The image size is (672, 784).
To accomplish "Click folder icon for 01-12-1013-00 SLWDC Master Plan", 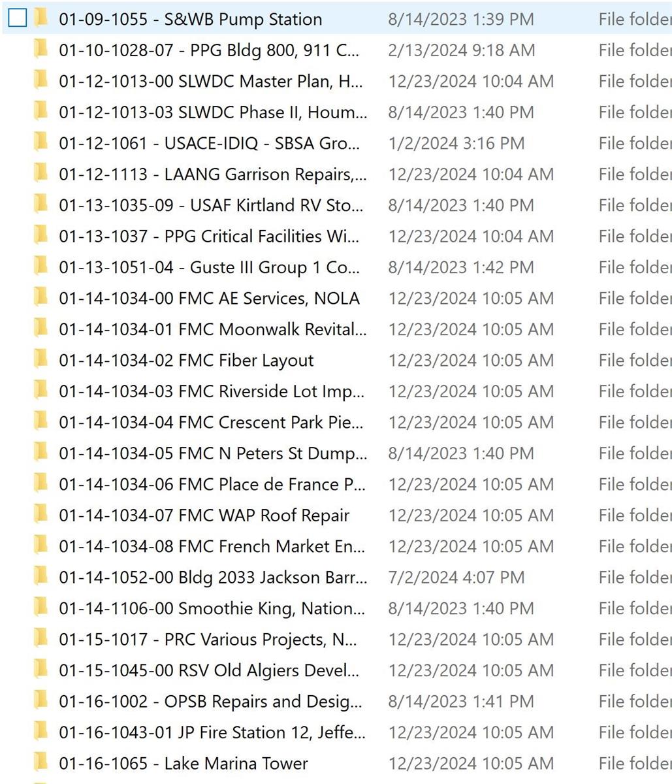I will pyautogui.click(x=41, y=80).
